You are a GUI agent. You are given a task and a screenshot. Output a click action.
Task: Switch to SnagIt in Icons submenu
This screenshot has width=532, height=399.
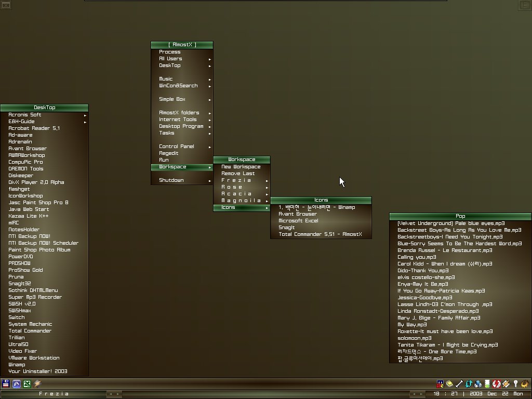click(x=287, y=228)
